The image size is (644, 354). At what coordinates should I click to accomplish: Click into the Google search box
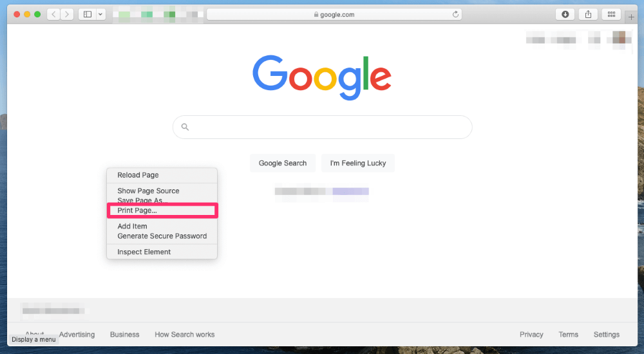click(323, 127)
